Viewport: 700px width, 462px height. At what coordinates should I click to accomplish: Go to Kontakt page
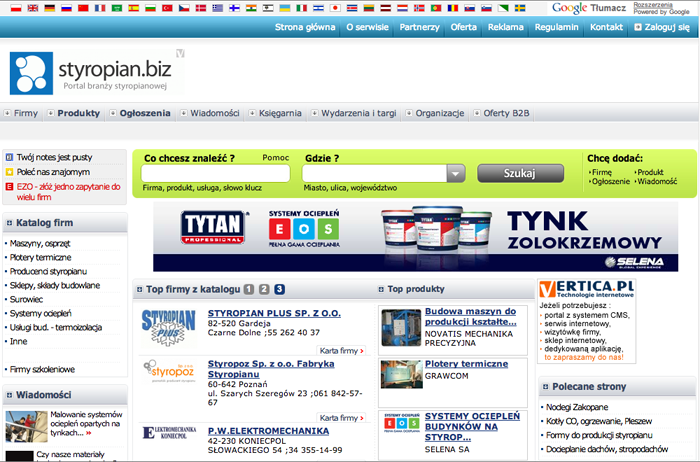[x=606, y=27]
